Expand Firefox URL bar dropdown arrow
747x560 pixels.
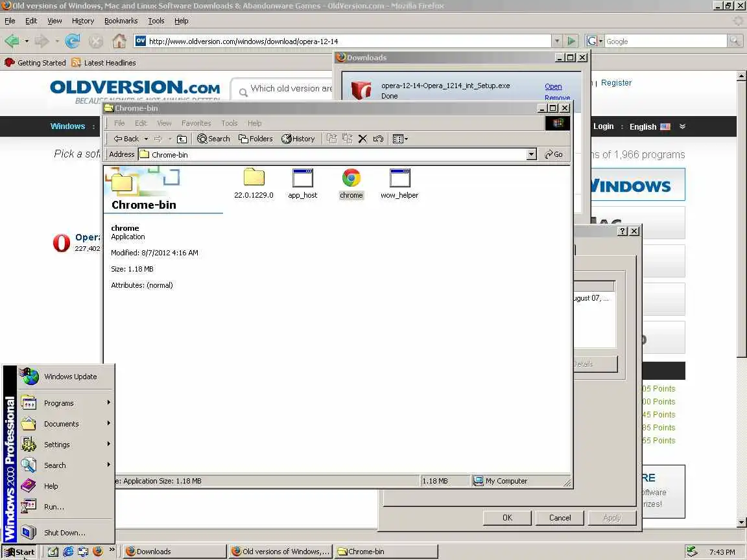coord(557,41)
